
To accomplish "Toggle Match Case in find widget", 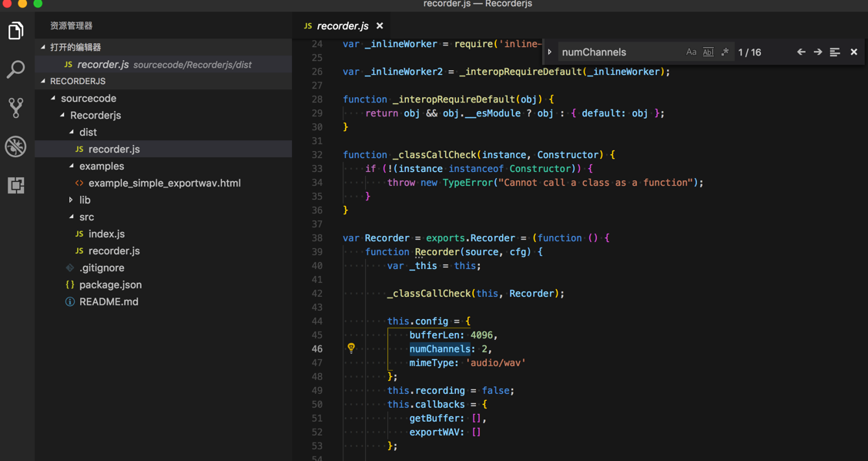I will pos(691,52).
